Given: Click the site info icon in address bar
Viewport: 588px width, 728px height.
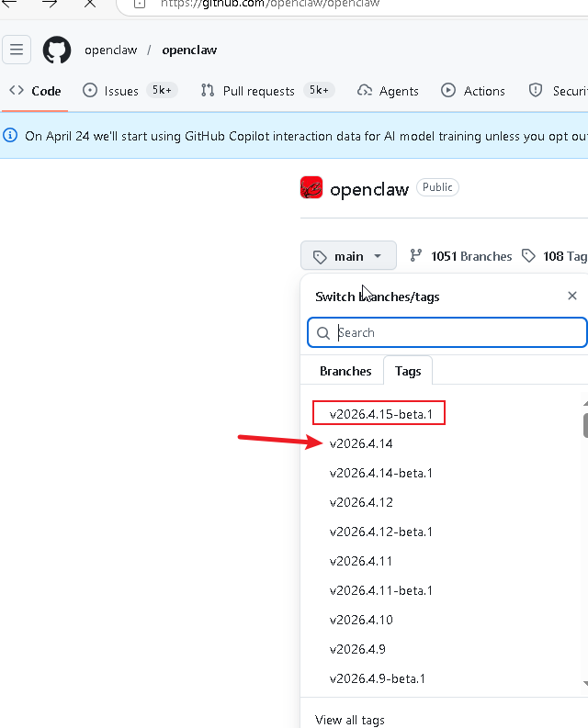Looking at the screenshot, I should [x=140, y=4].
